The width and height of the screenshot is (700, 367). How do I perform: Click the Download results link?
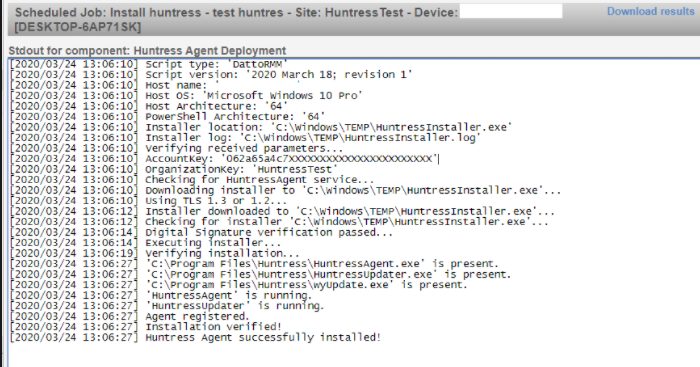[x=650, y=11]
